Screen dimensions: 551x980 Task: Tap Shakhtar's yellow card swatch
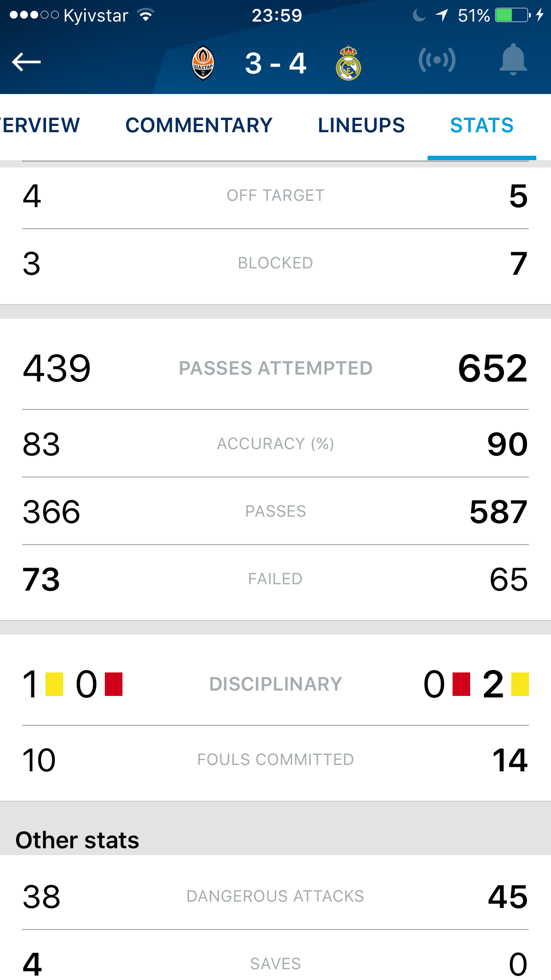click(x=54, y=684)
